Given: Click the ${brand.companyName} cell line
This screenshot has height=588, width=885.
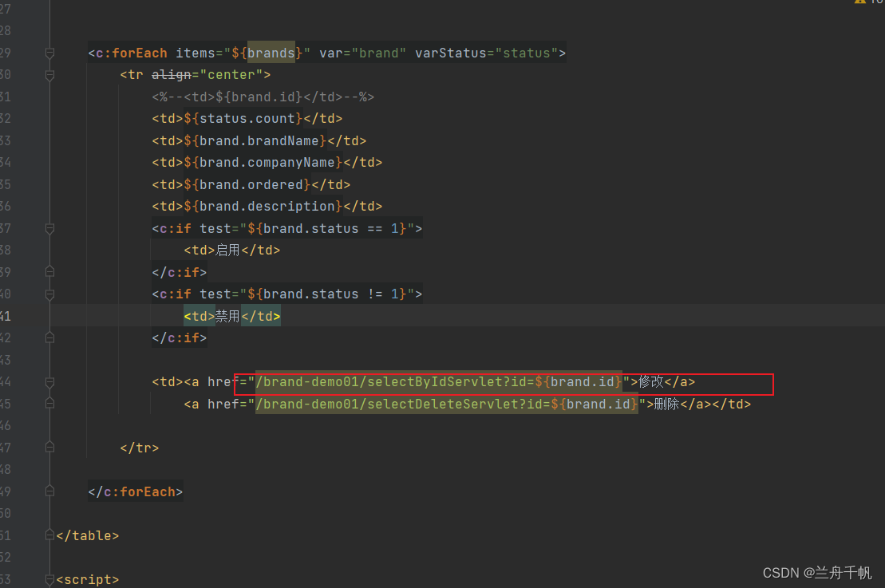Looking at the screenshot, I should [x=267, y=163].
